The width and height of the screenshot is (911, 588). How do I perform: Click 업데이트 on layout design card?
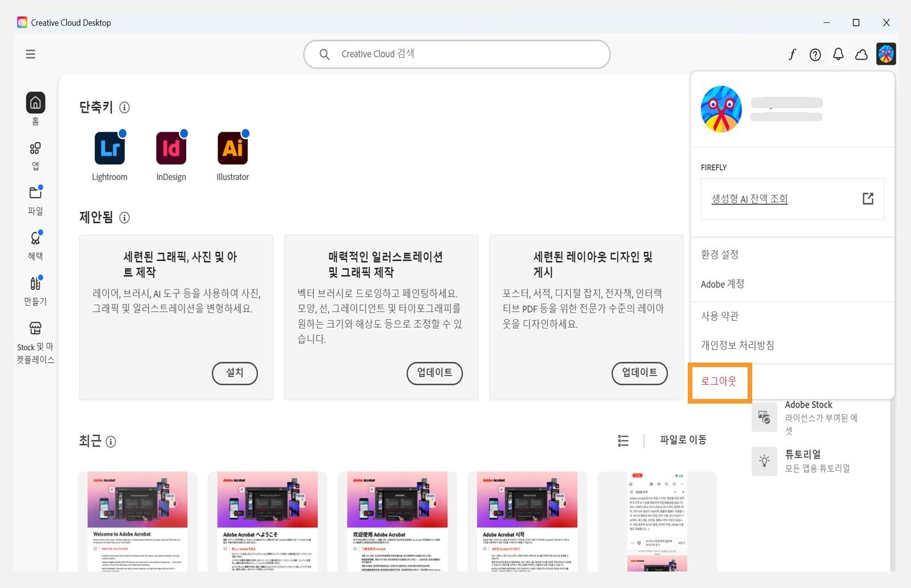639,373
